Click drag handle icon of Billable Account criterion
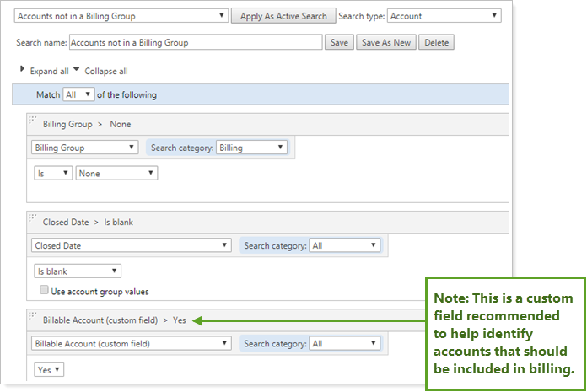The height and width of the screenshot is (392, 587). pyautogui.click(x=34, y=319)
